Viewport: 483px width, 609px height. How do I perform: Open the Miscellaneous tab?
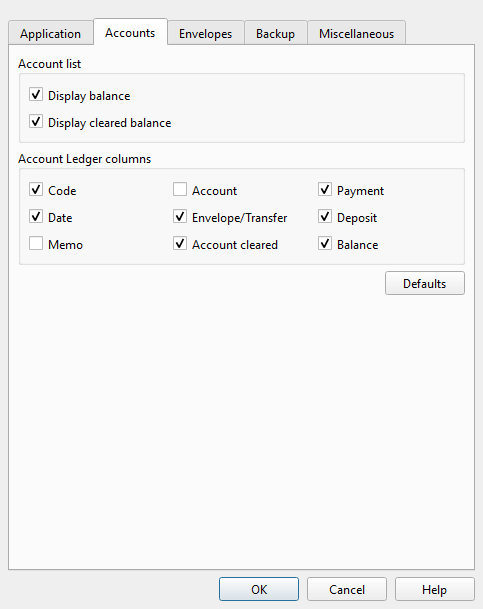click(356, 33)
